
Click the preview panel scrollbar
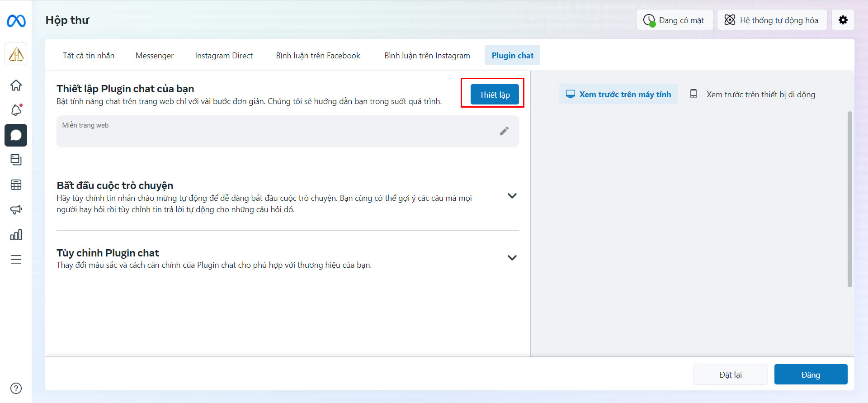click(850, 199)
